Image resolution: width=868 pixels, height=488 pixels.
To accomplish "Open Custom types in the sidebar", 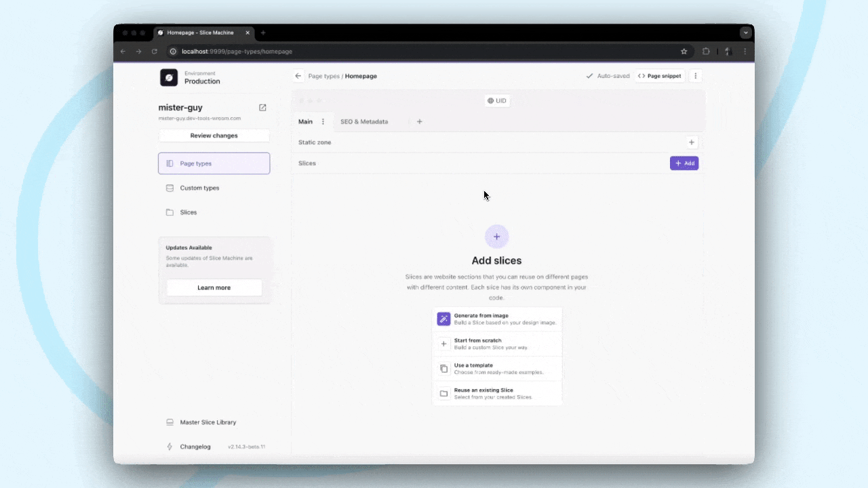I will (x=214, y=188).
